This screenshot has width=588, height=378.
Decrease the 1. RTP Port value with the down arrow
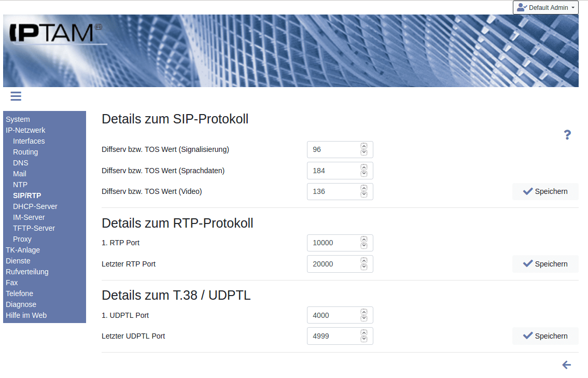(364, 246)
